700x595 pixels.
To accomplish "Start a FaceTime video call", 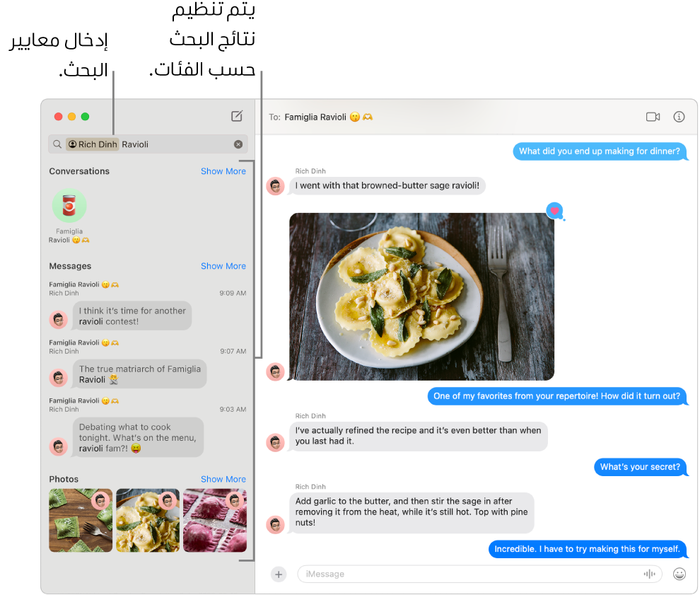I will click(x=653, y=117).
